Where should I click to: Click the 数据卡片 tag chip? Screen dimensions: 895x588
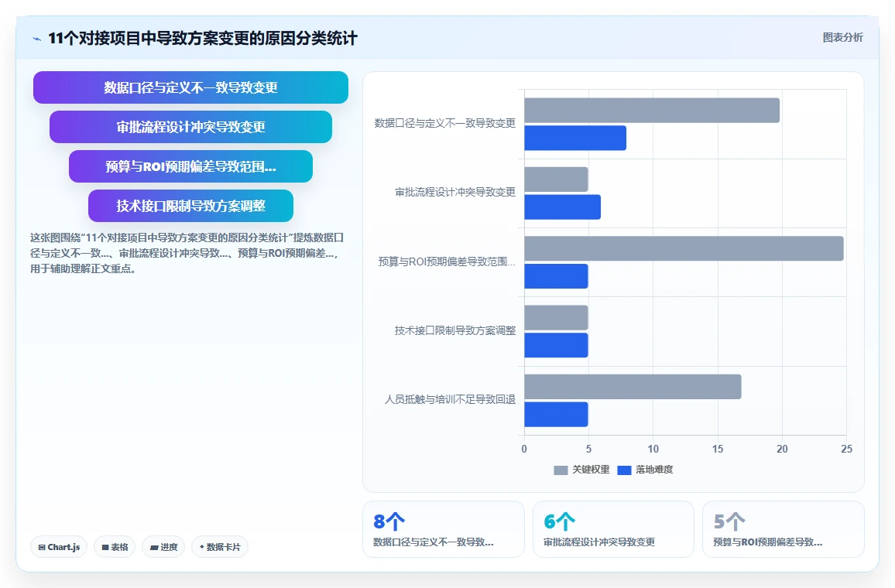pos(220,547)
